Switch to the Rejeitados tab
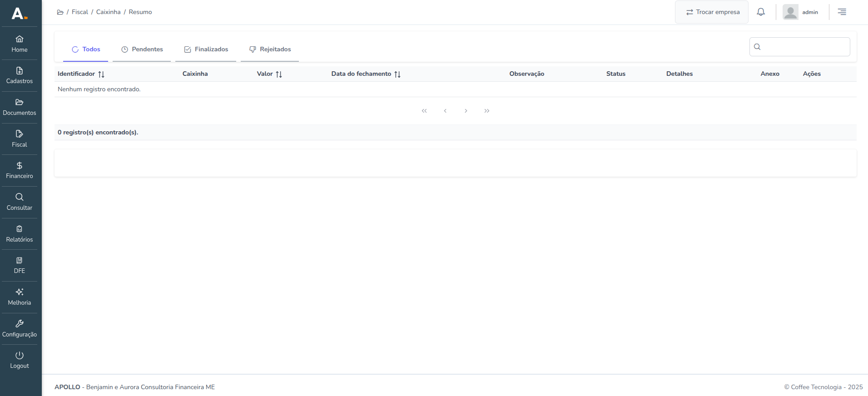Screen dimensions: 868x396 tap(270, 49)
